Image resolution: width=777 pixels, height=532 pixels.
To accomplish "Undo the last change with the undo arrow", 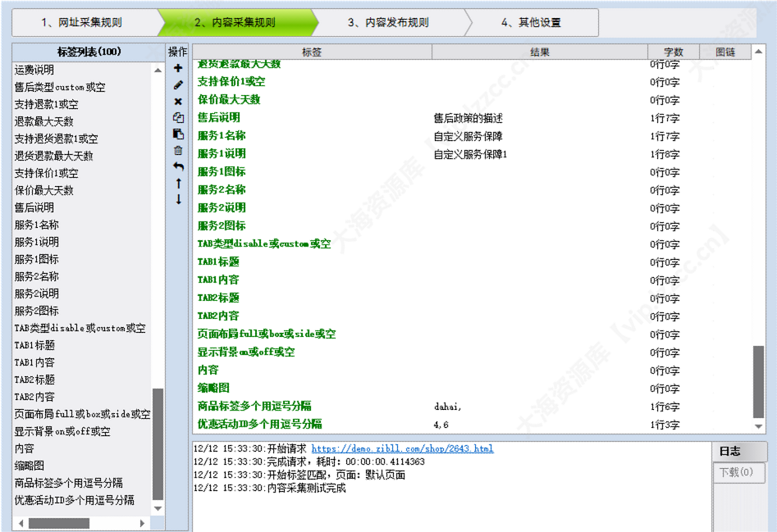I will click(x=177, y=166).
